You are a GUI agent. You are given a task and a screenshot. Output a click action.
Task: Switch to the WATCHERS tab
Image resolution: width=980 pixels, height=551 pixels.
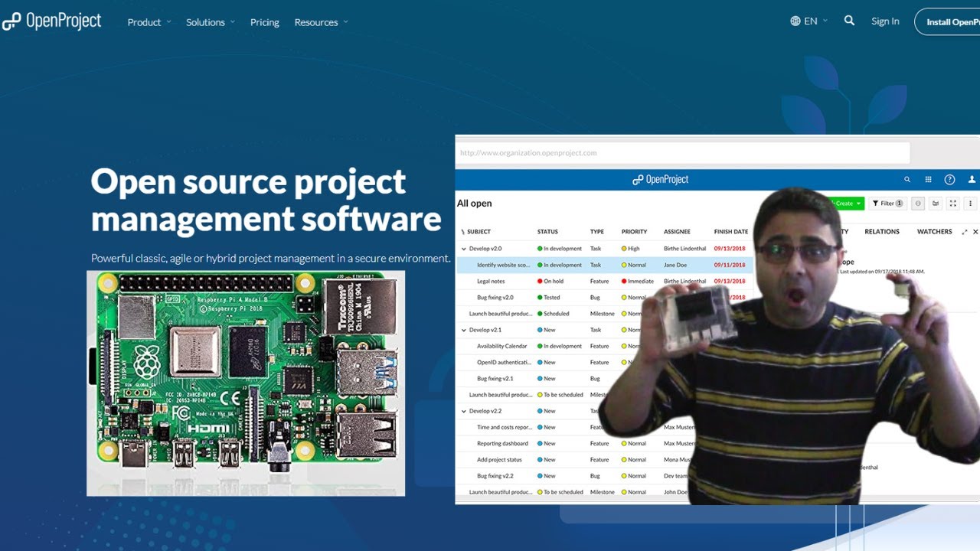tap(935, 232)
